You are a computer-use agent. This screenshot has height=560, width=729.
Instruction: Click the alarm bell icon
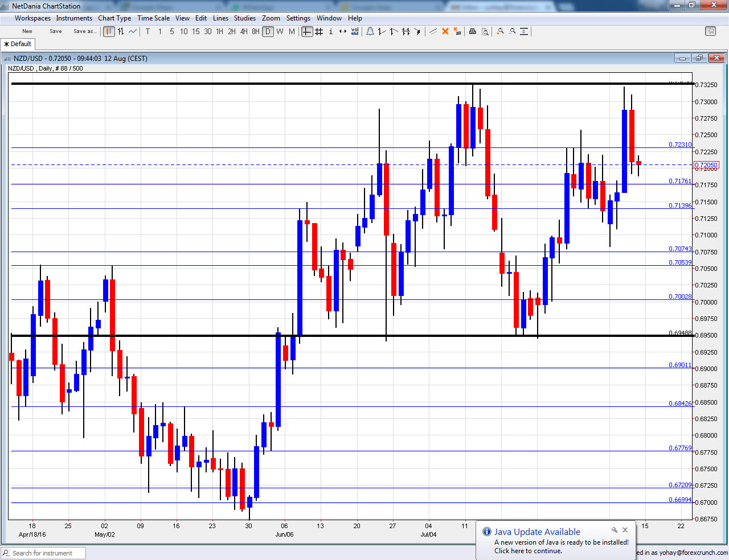(x=370, y=31)
